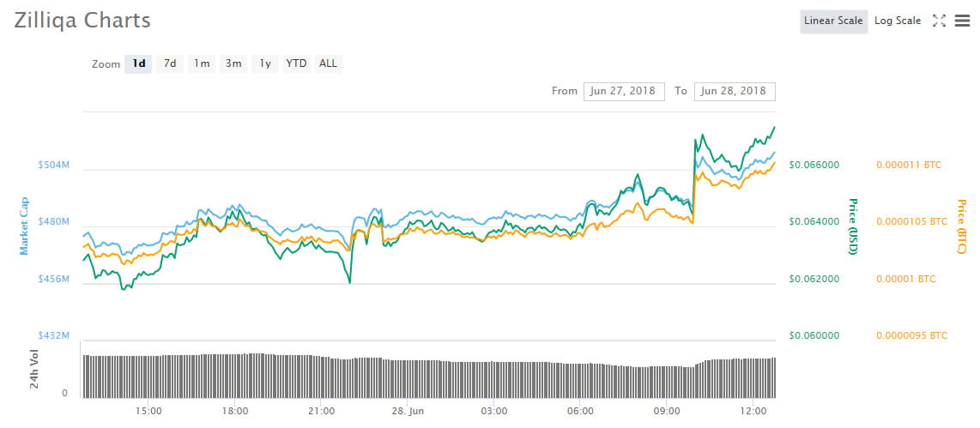This screenshot has width=980, height=428.
Task: Click the Price (USD) axis title
Action: pos(852,226)
